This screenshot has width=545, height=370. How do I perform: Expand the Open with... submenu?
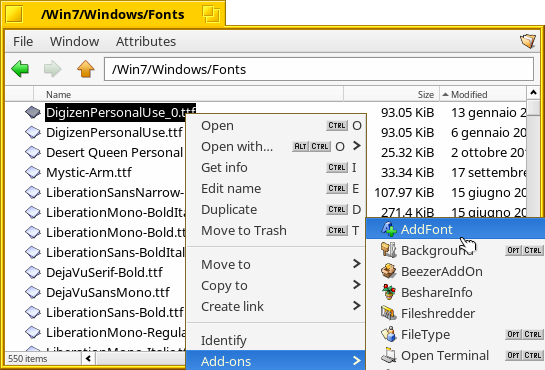point(356,146)
